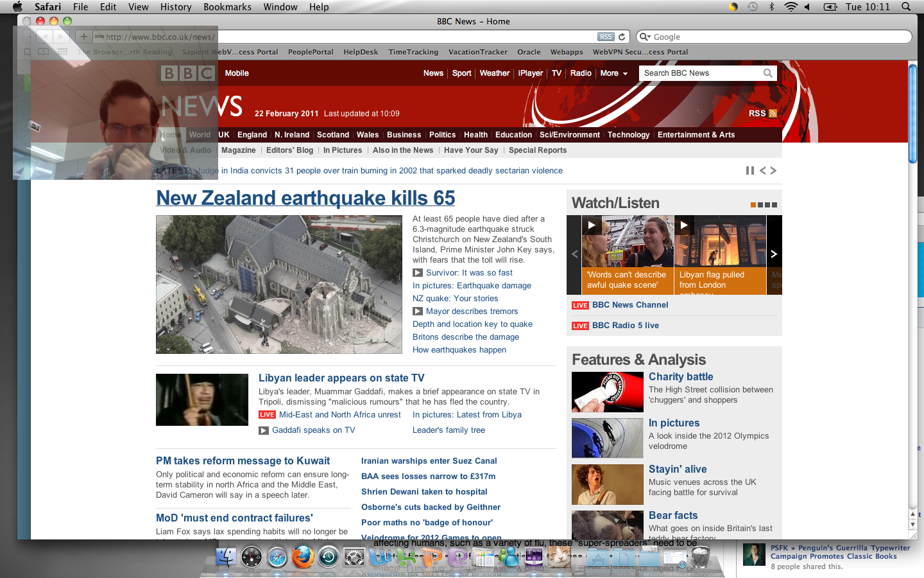924x578 pixels.
Task: Open Time Machine from the dock
Action: pyautogui.click(x=329, y=557)
